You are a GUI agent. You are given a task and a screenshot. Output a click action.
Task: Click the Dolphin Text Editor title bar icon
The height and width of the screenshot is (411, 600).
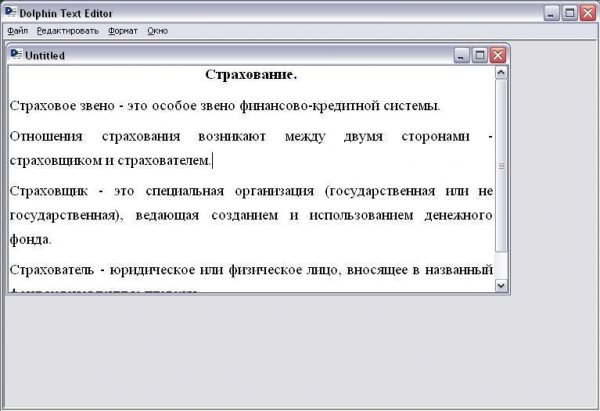pos(11,13)
